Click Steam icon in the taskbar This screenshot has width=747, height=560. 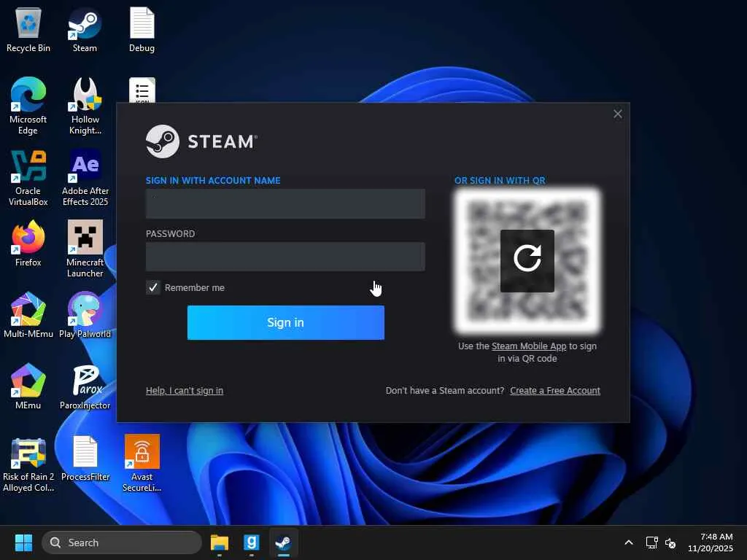[284, 542]
